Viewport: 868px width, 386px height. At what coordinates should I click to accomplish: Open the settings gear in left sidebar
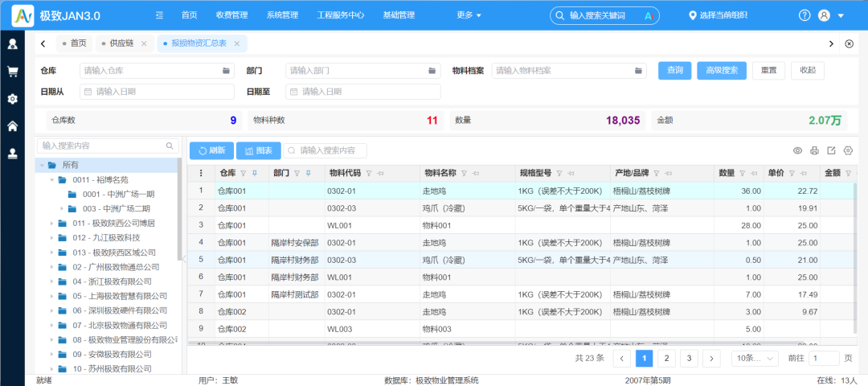(12, 99)
